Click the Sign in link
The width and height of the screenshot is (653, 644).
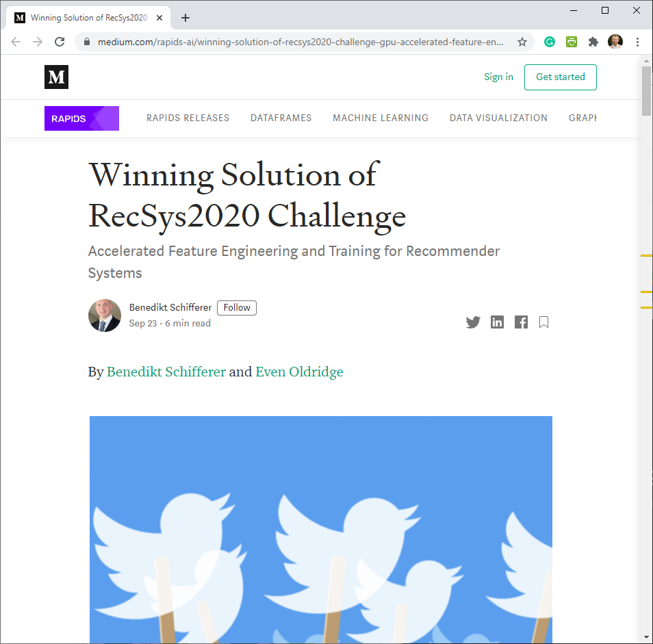tap(498, 77)
